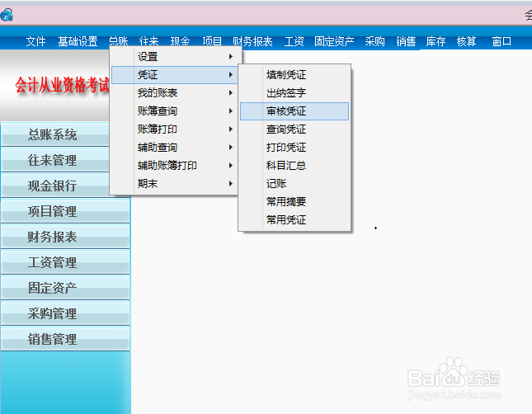Open the 销售管理 sidebar module
This screenshot has height=414, width=532.
65,339
